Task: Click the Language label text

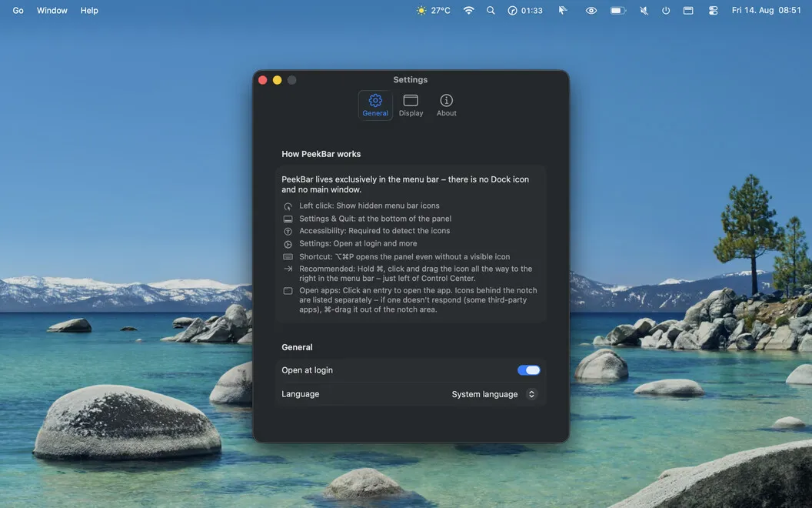Action: click(x=301, y=394)
